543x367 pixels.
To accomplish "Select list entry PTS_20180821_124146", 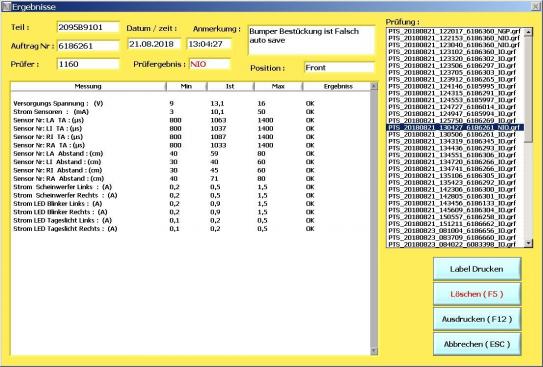I will 454,86.
